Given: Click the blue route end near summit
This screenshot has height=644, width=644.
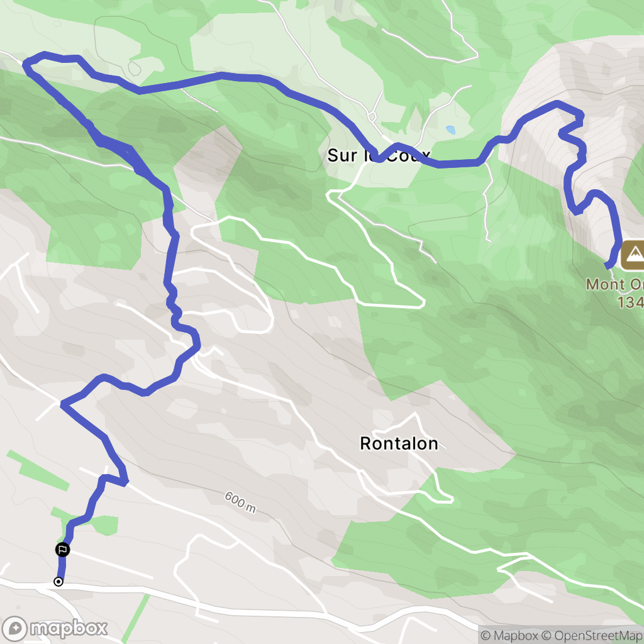Looking at the screenshot, I should click(609, 265).
